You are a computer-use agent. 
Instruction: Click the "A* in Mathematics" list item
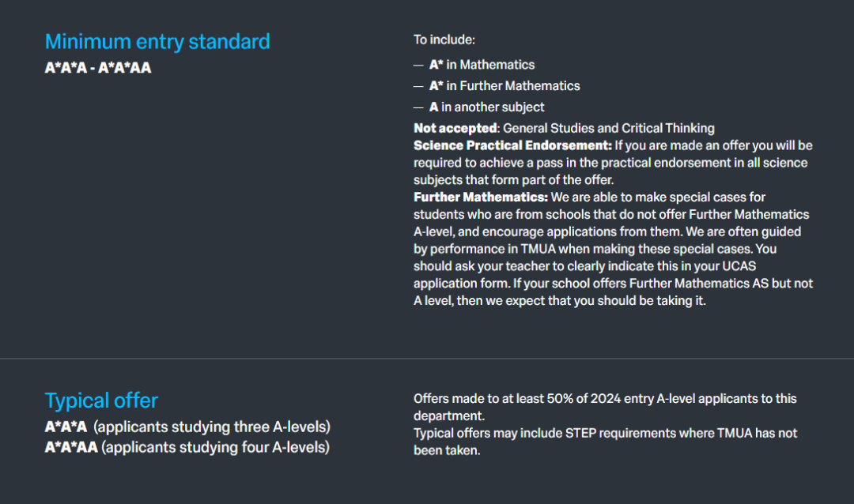point(482,65)
